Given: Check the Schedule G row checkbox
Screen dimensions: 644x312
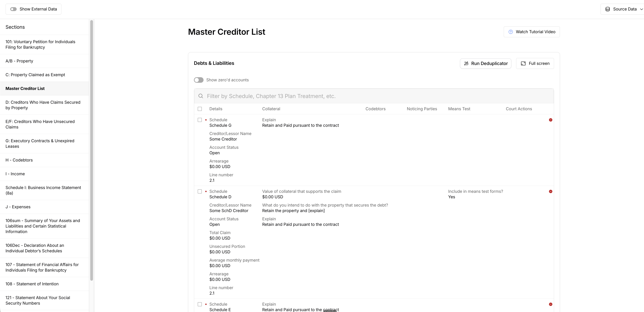Looking at the screenshot, I should pyautogui.click(x=200, y=120).
